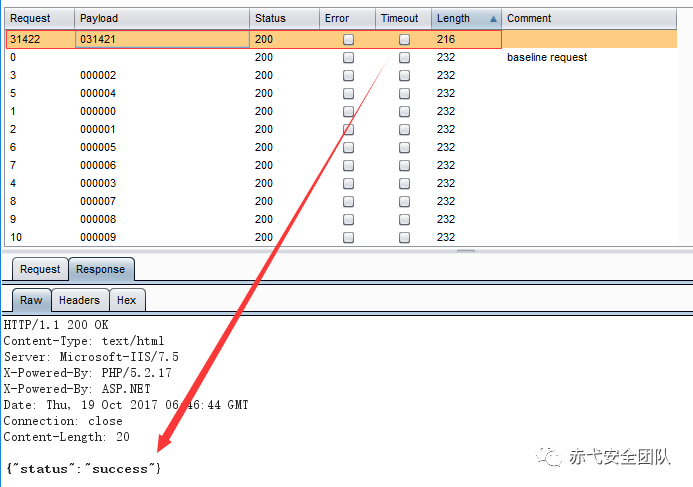
Task: Select the payload cell 031421
Action: tap(162, 39)
